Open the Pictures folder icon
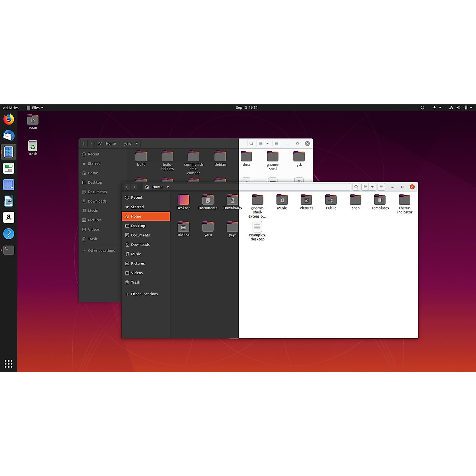The image size is (476, 476). [x=306, y=200]
